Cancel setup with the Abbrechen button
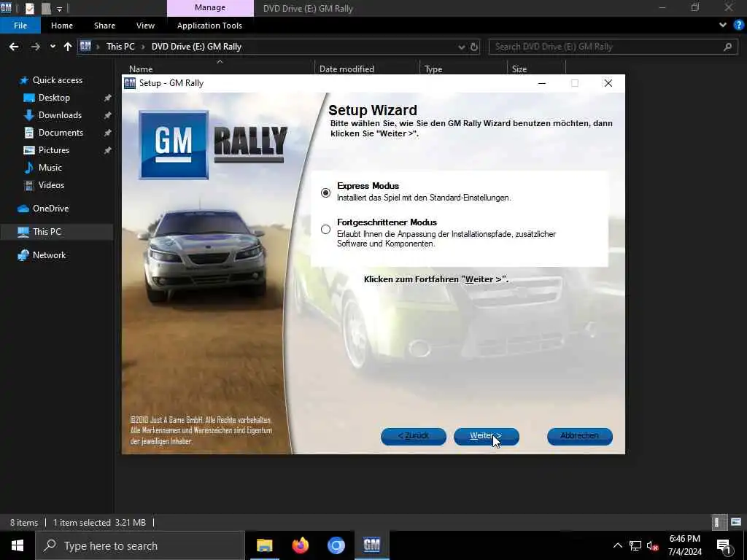This screenshot has height=560, width=747. [x=580, y=436]
